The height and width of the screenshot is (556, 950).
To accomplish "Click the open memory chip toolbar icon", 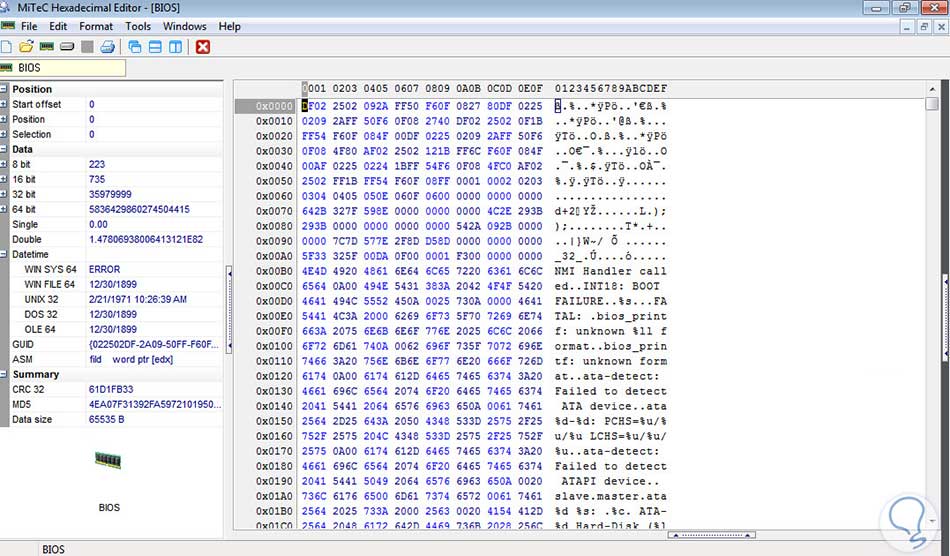I will [47, 47].
